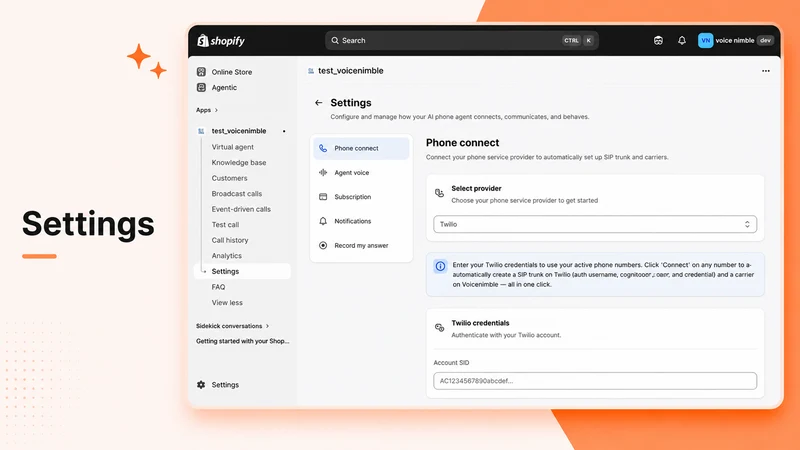800x450 pixels.
Task: Open Call history
Action: 230,240
